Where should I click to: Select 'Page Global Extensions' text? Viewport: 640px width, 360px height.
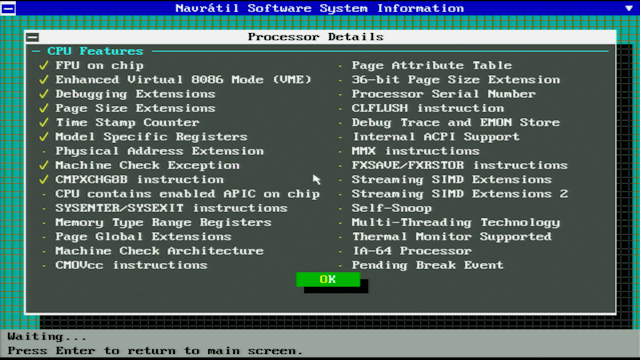[143, 237]
